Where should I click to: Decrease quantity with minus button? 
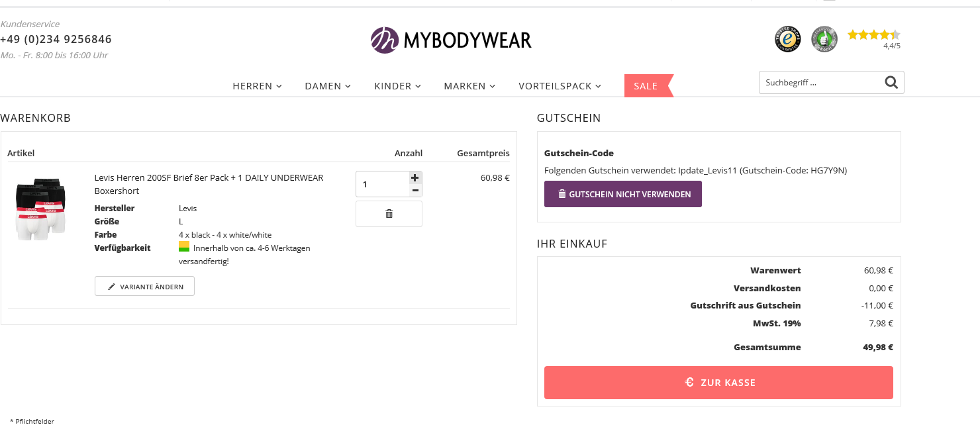[415, 191]
